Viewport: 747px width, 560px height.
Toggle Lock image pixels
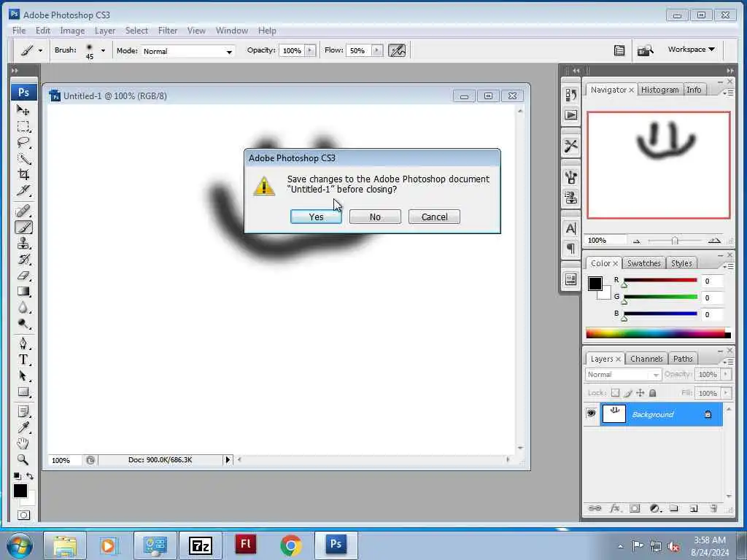click(x=628, y=393)
